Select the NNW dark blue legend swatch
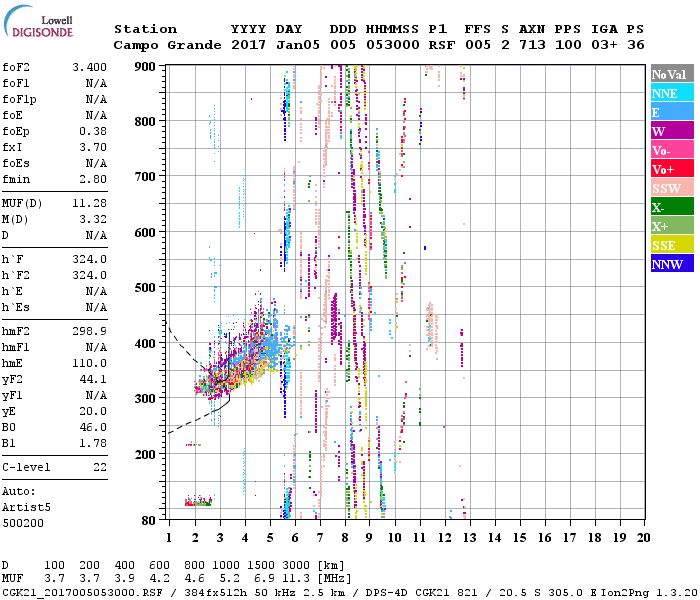 pos(672,264)
